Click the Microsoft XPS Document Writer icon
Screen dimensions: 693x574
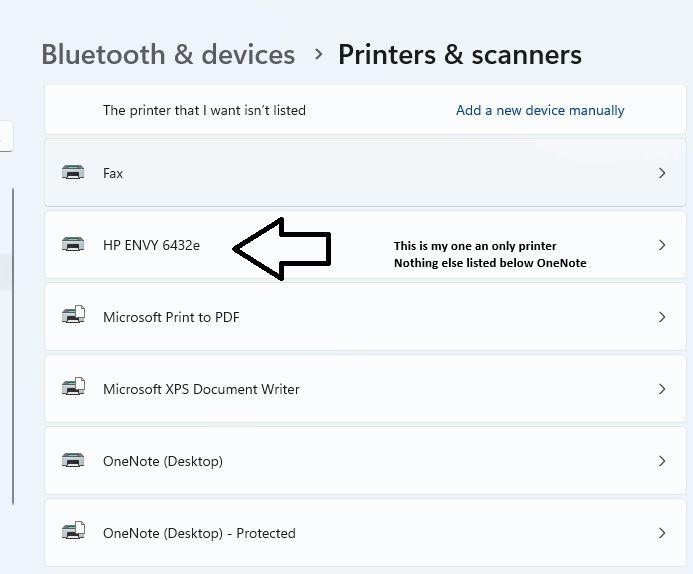pyautogui.click(x=73, y=389)
